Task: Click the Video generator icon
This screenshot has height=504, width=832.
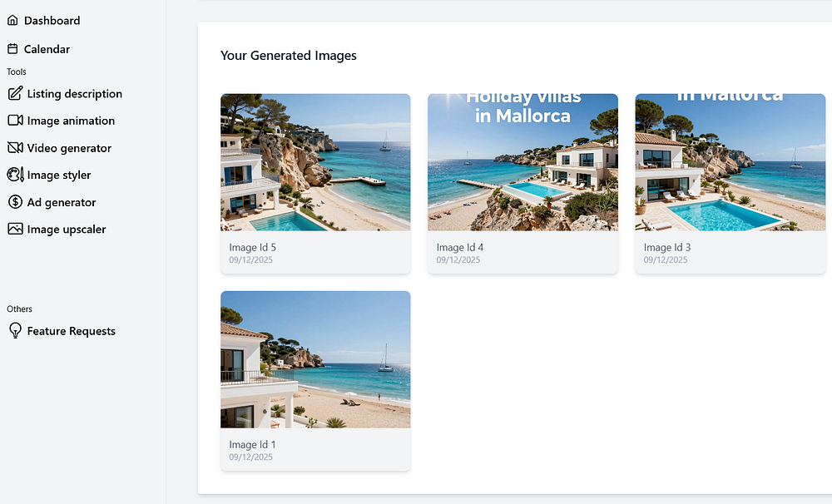Action: pyautogui.click(x=15, y=147)
